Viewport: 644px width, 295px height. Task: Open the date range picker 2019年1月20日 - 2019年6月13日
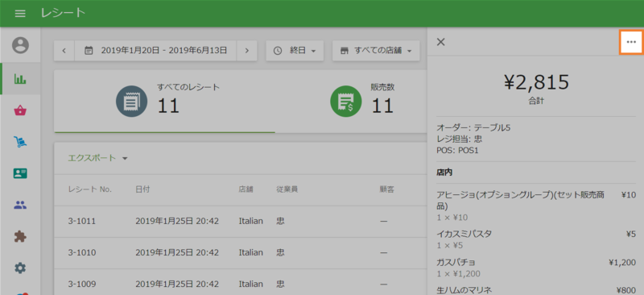[x=155, y=51]
